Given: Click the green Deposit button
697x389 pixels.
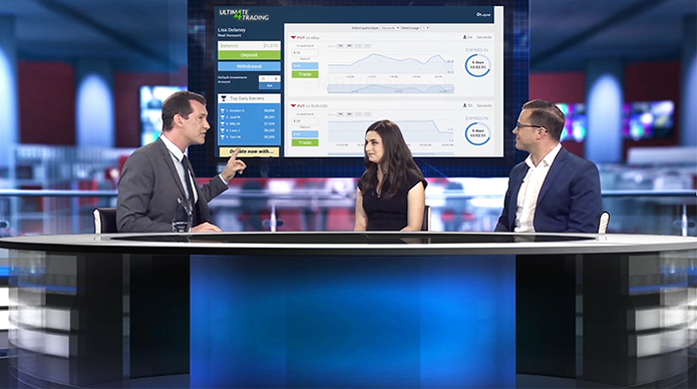Looking at the screenshot, I should pos(249,55).
